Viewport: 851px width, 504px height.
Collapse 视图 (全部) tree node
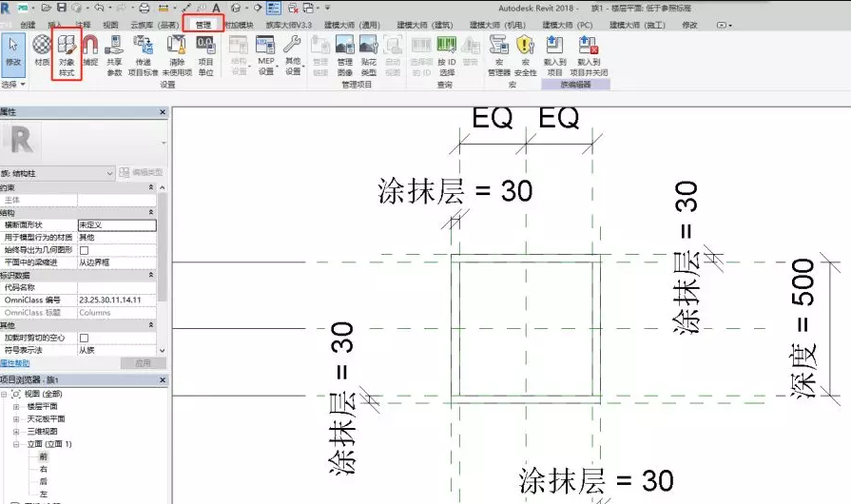4,394
